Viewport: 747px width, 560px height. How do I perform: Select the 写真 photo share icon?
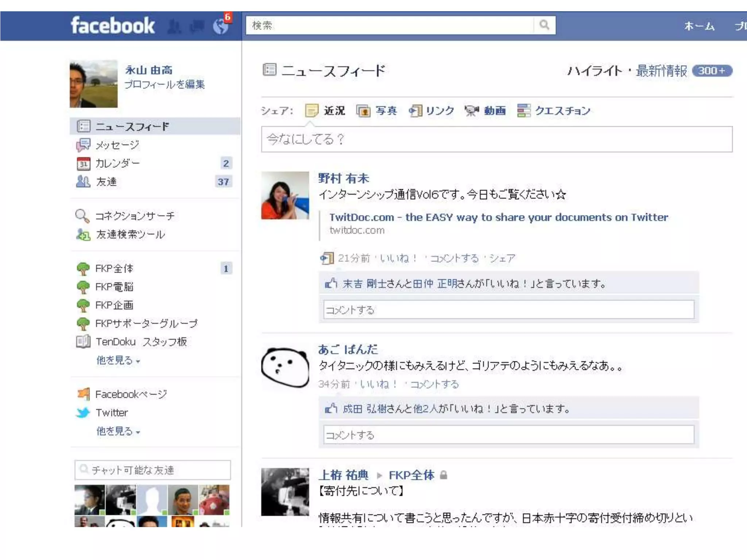[363, 110]
